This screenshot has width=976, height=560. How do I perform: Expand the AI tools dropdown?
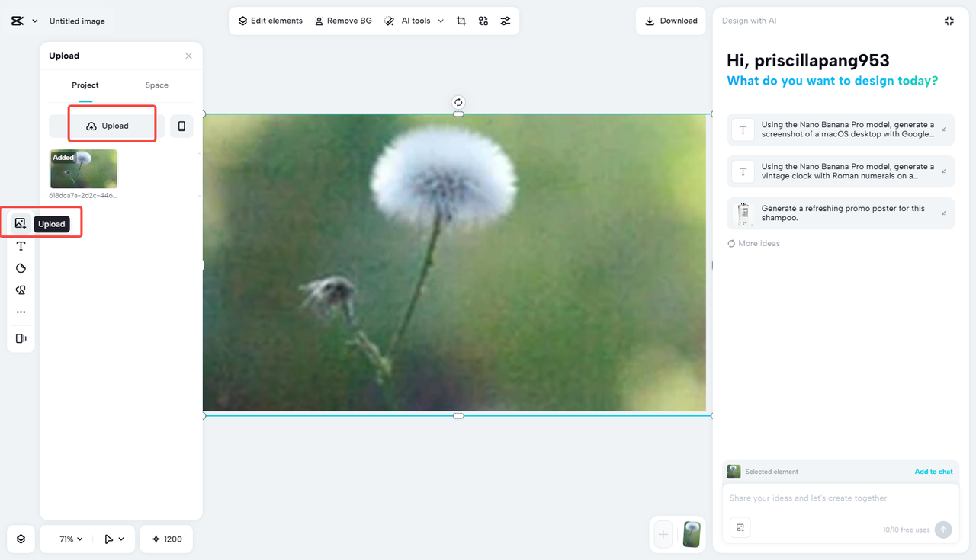[x=414, y=21]
